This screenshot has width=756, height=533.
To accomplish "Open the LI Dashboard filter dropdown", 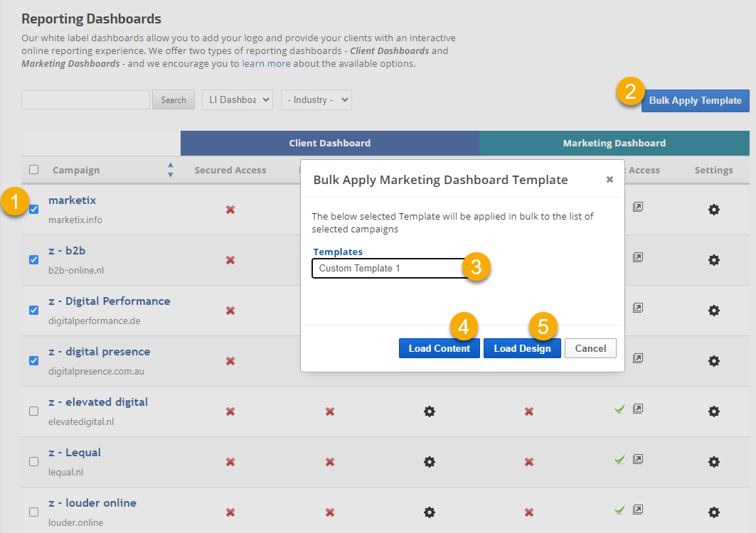I will pyautogui.click(x=238, y=99).
